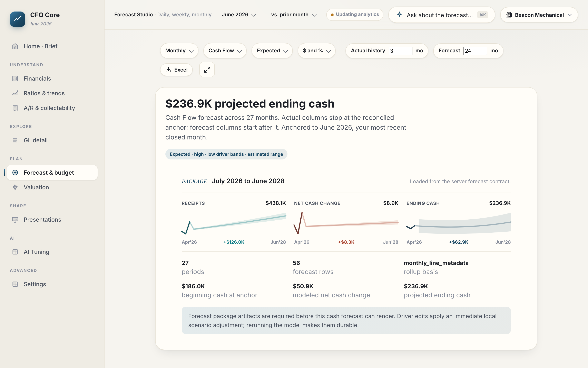Click the 27 periods figure

click(x=185, y=263)
